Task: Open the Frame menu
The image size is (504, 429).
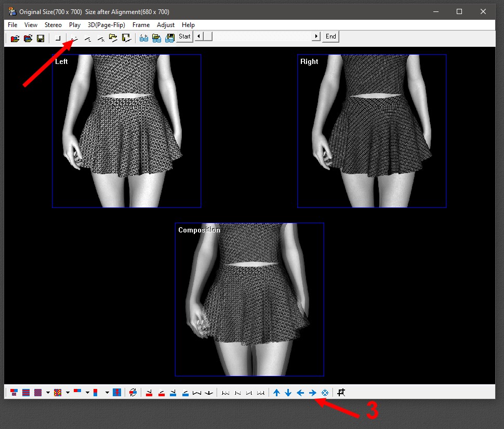Action: coord(141,25)
